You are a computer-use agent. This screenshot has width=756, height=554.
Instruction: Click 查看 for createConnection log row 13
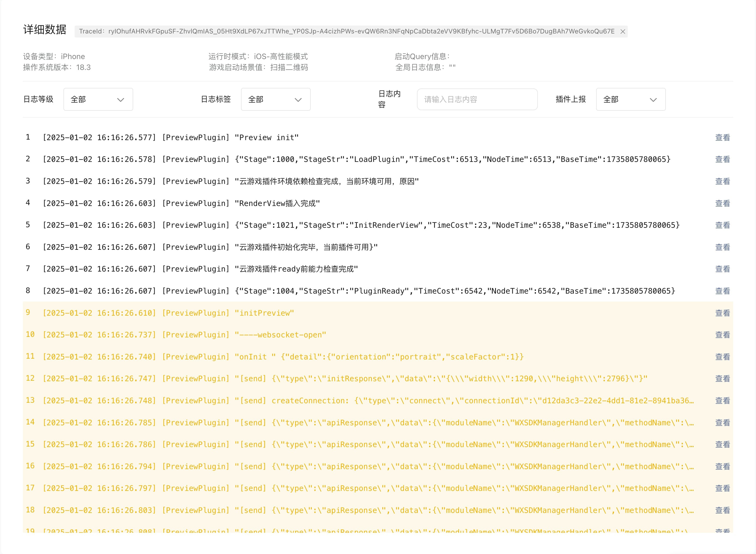click(x=723, y=401)
